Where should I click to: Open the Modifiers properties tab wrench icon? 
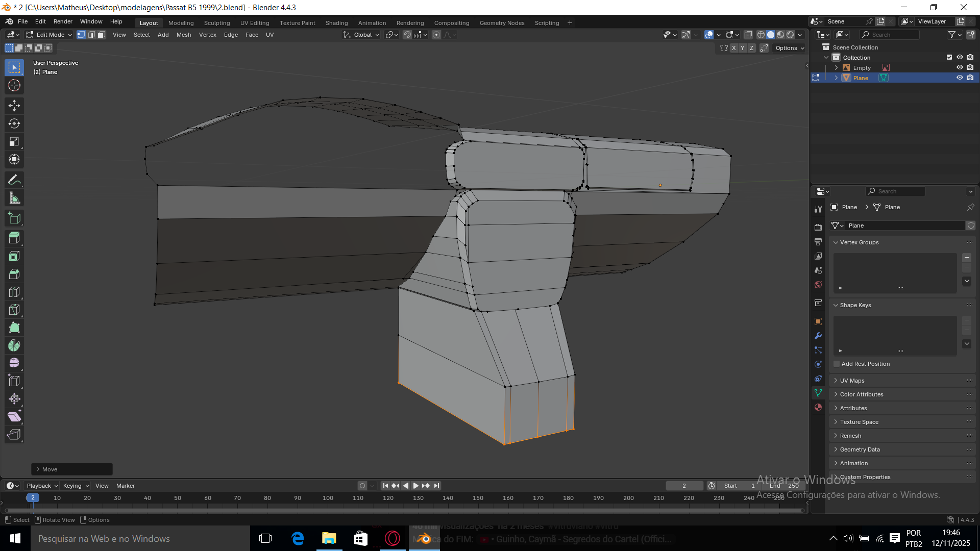(818, 336)
